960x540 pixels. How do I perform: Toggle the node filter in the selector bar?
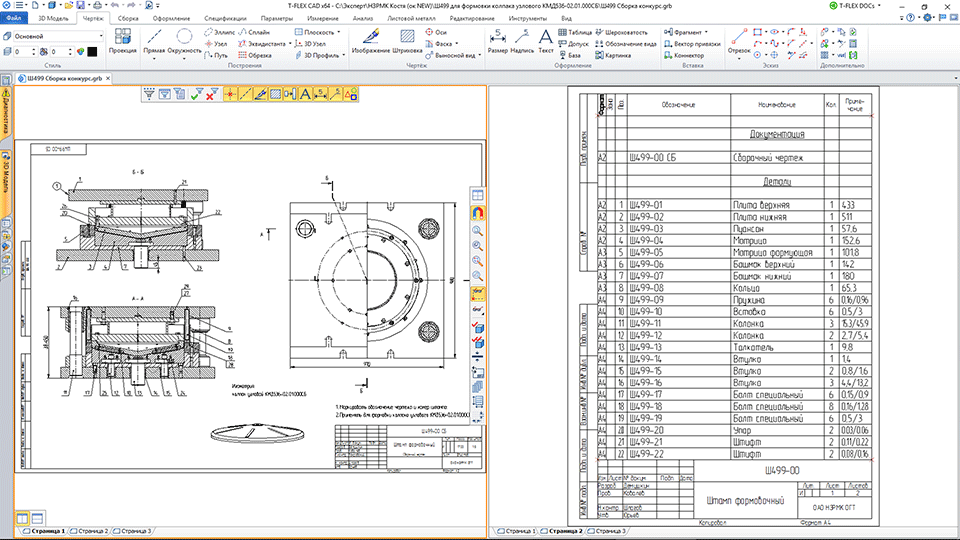(x=230, y=94)
